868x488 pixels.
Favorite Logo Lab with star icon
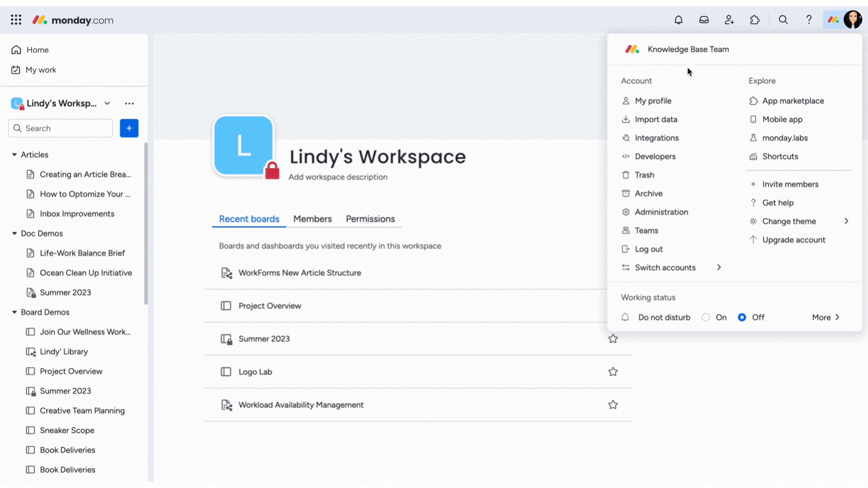pyautogui.click(x=613, y=372)
